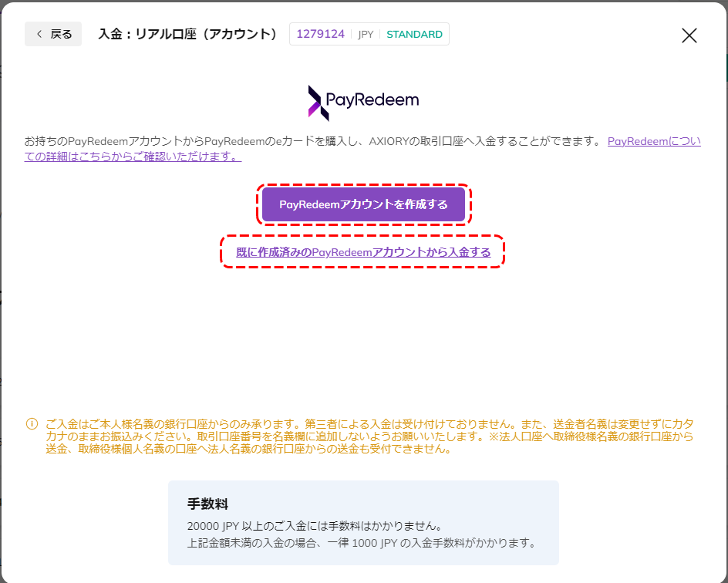
Task: Click the orange info icon beside the notice
Action: [x=32, y=424]
